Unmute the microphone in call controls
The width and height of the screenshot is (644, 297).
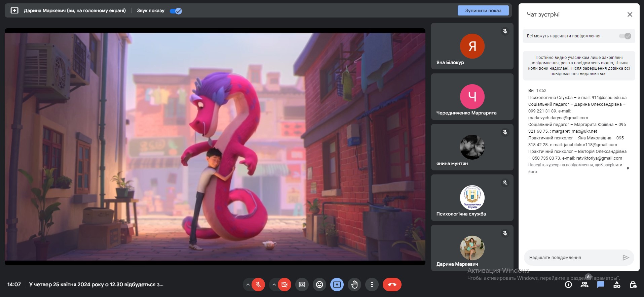(258, 285)
